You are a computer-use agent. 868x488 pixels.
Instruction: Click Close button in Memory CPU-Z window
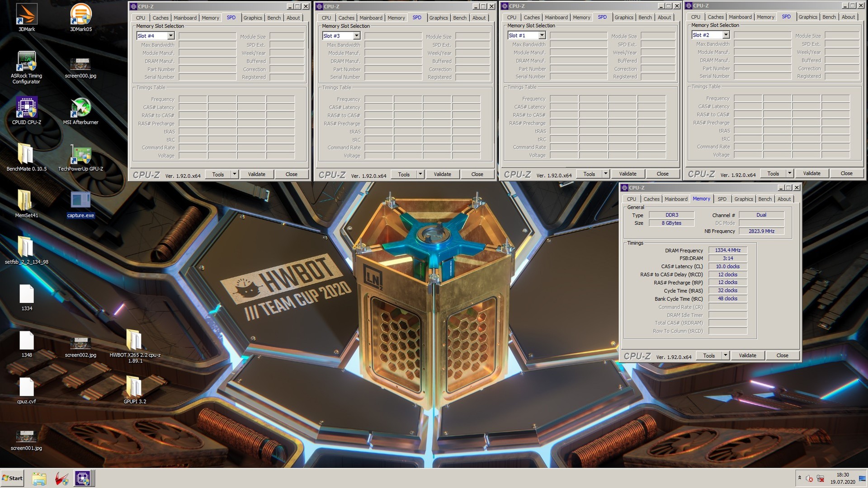tap(783, 355)
